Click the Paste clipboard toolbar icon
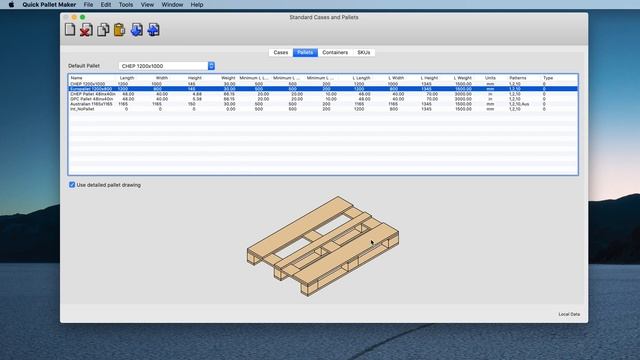This screenshot has height=360, width=640. [x=119, y=30]
